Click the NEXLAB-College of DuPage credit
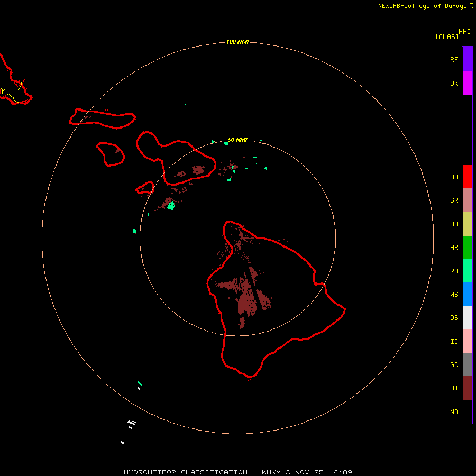 [422, 6]
